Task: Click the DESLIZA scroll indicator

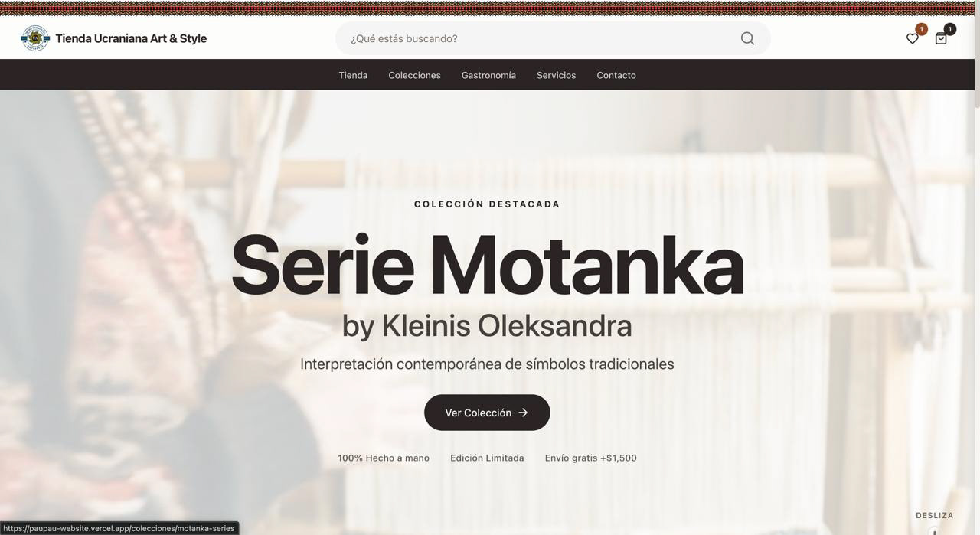Action: [x=935, y=515]
